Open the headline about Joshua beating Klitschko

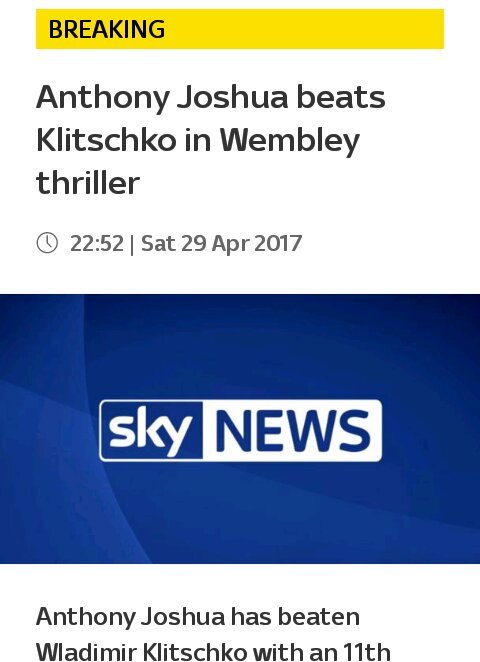point(211,140)
